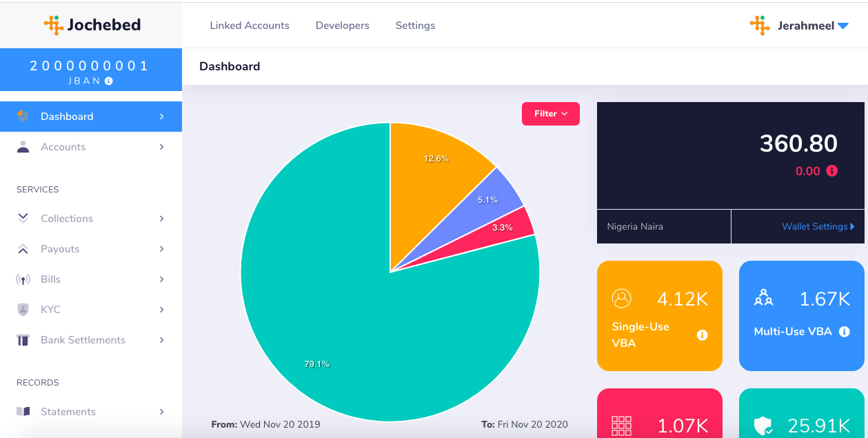Viewport: 868px width, 438px height.
Task: Click the Jochebed brand name
Action: pos(103,26)
